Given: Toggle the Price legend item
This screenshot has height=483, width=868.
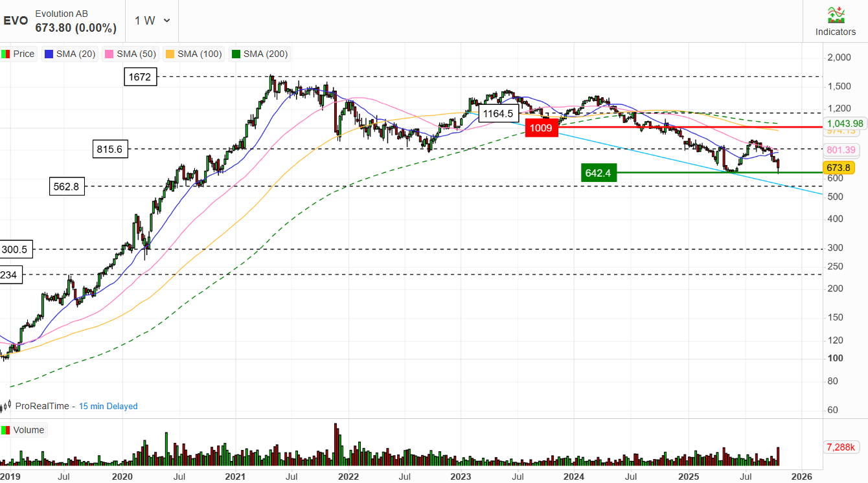Looking at the screenshot, I should (18, 54).
